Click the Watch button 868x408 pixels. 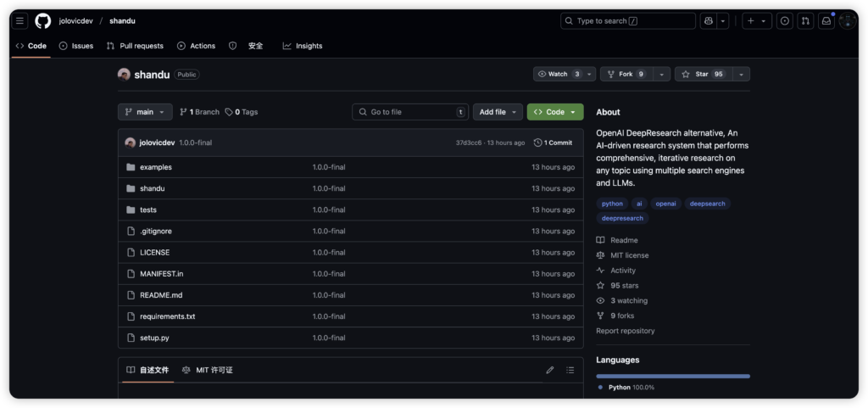pos(559,74)
